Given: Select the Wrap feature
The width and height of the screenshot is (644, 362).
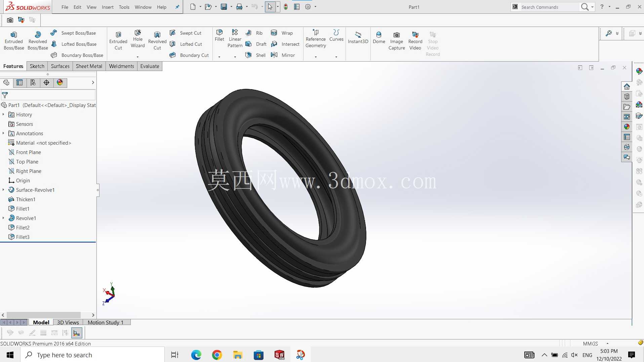Looking at the screenshot, I should tap(282, 33).
